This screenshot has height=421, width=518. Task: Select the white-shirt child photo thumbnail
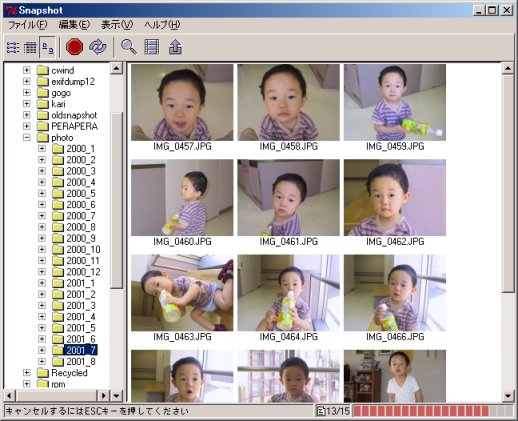(395, 376)
